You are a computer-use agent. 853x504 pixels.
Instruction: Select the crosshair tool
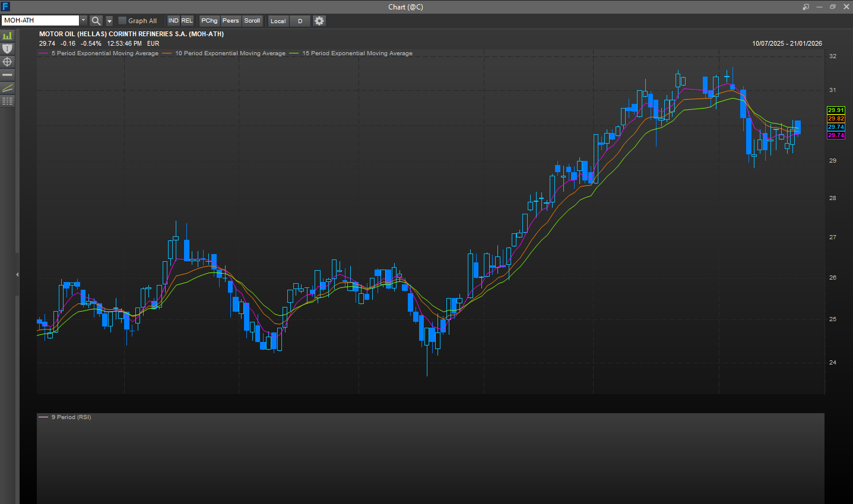(7, 62)
